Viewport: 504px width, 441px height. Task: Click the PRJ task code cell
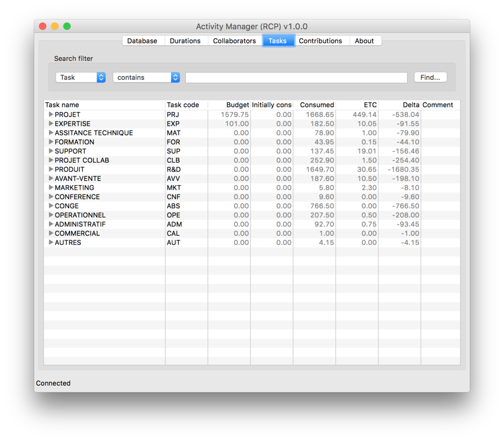coord(173,115)
